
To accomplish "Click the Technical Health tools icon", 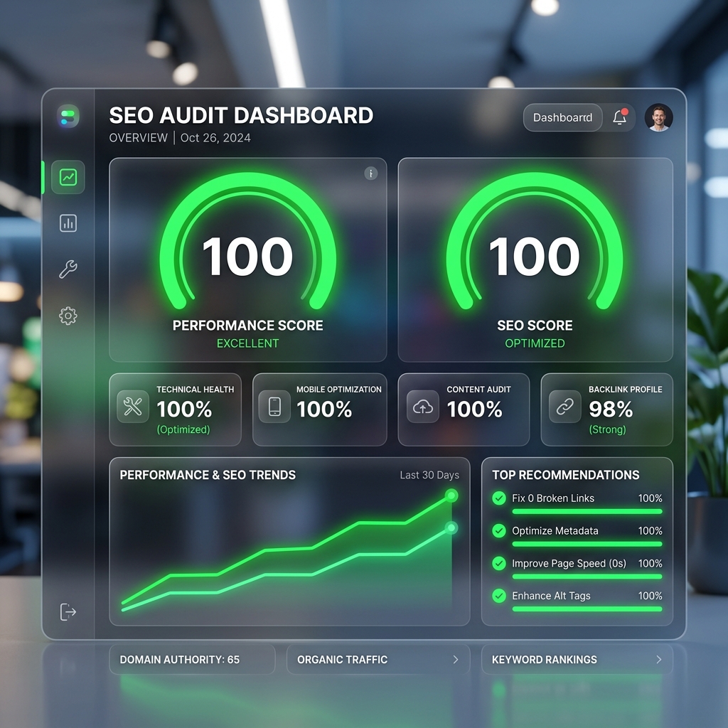I will pyautogui.click(x=133, y=407).
